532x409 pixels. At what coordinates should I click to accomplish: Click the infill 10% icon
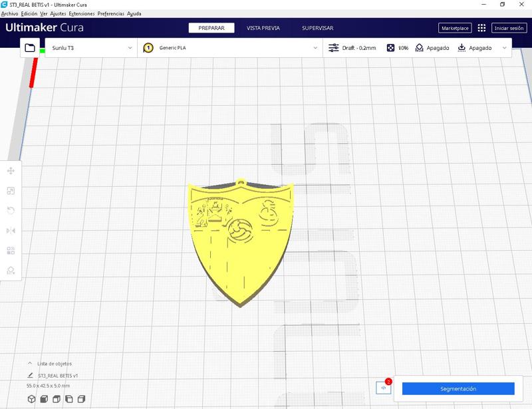(390, 48)
